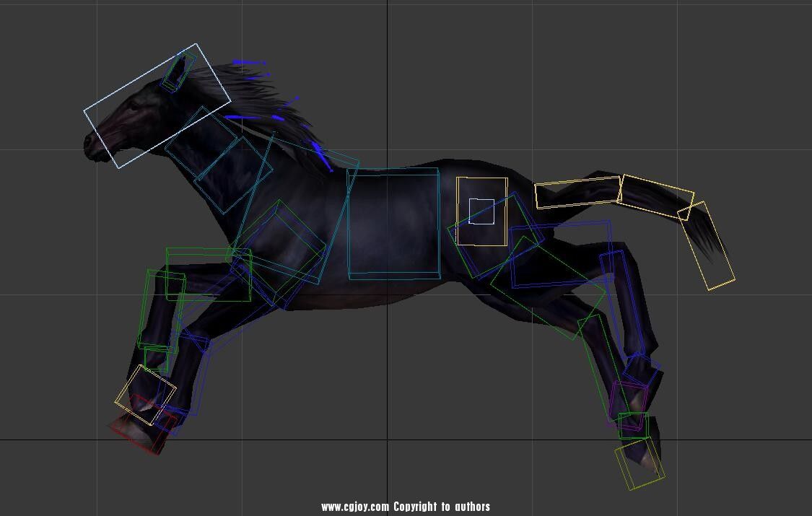Select small white box inside yellow pelvis box
This screenshot has width=812, height=516.
pyautogui.click(x=481, y=211)
